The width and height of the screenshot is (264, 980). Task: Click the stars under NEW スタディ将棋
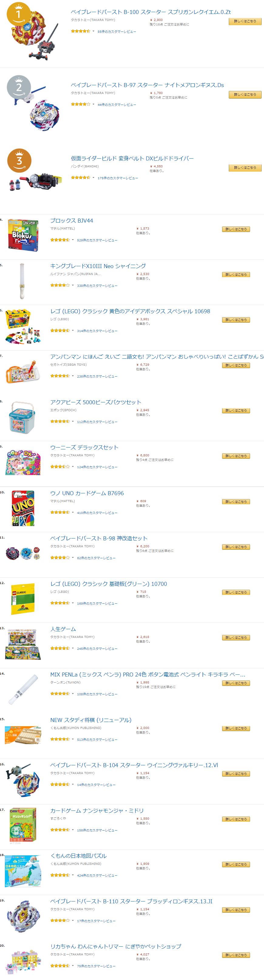(60, 739)
